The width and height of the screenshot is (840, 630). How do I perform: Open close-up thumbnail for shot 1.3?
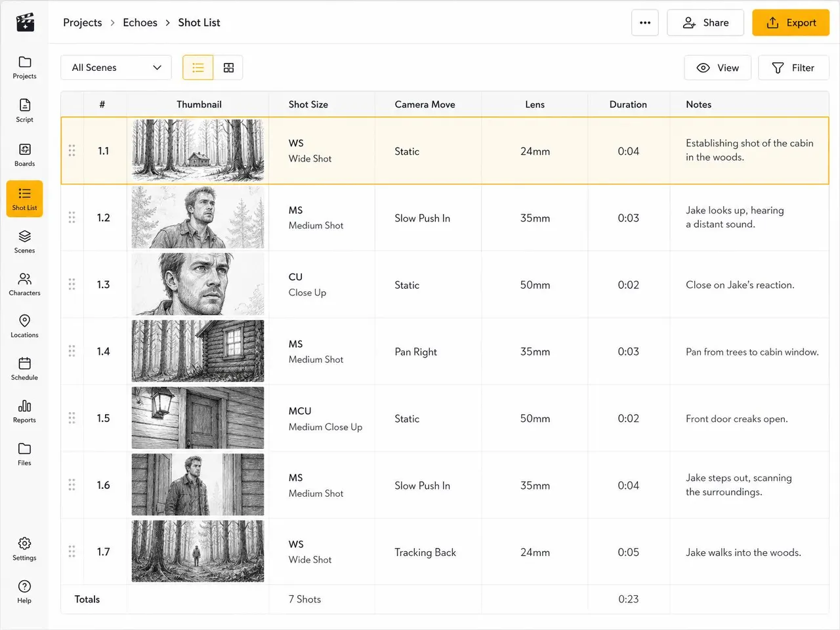click(x=198, y=284)
